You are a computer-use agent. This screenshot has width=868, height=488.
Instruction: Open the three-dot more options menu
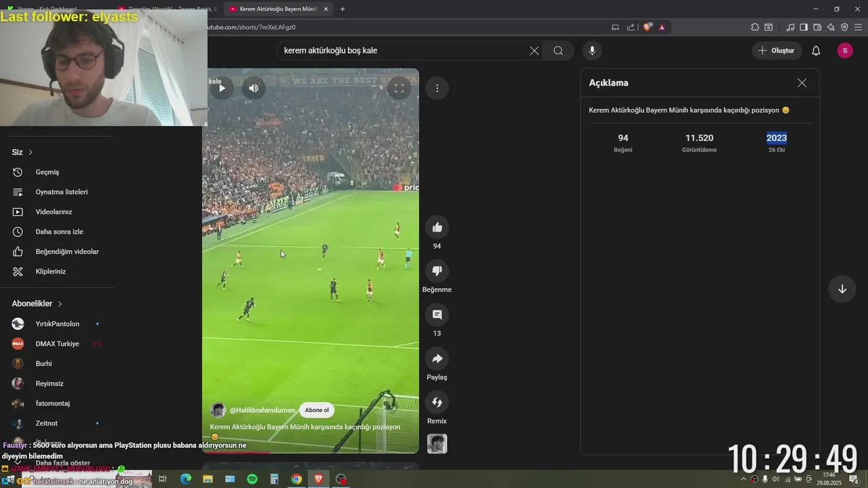(437, 88)
